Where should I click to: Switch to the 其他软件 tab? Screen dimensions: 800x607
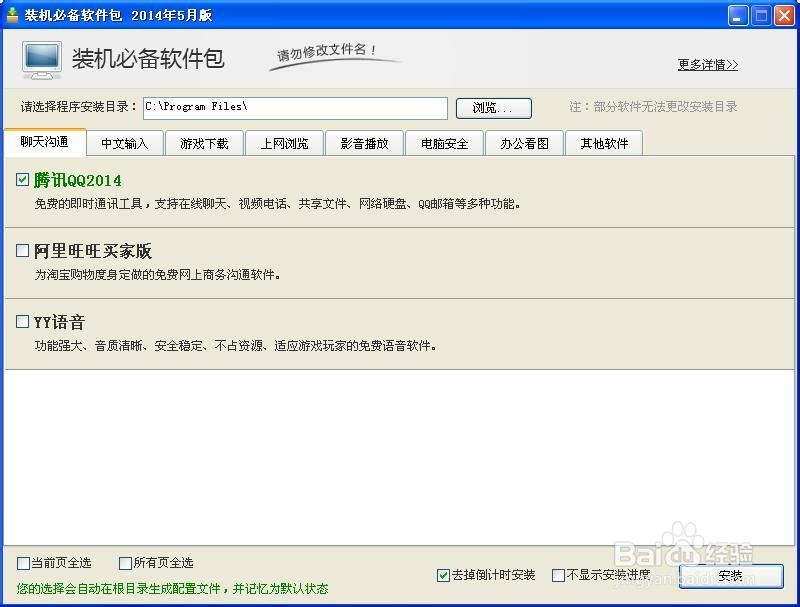point(604,143)
